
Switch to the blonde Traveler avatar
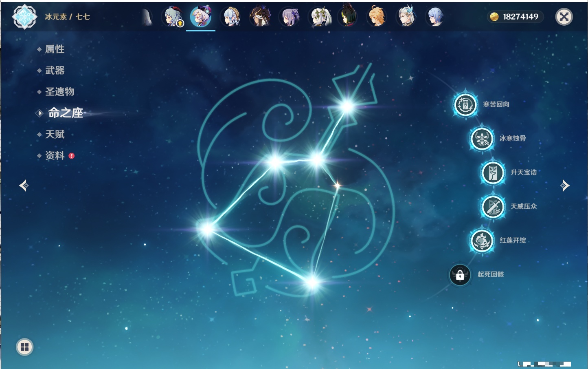pos(377,17)
